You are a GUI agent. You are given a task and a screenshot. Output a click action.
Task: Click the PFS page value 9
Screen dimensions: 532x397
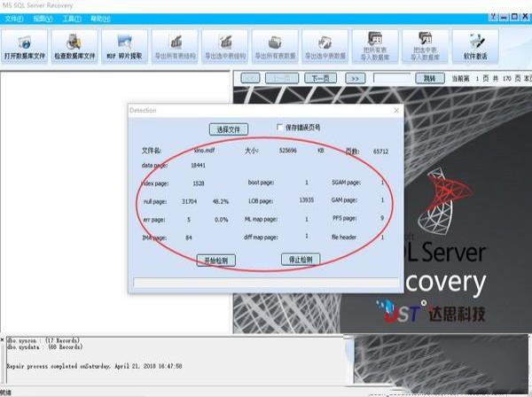click(382, 218)
